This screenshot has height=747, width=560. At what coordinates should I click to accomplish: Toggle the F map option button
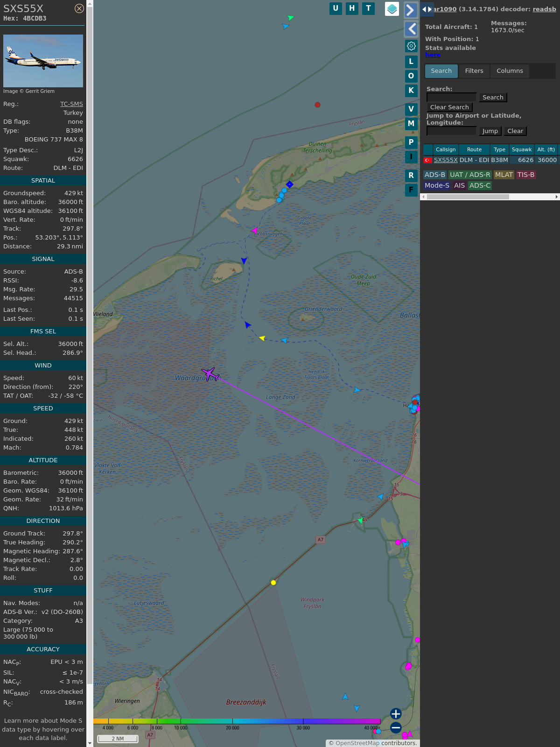pos(411,190)
